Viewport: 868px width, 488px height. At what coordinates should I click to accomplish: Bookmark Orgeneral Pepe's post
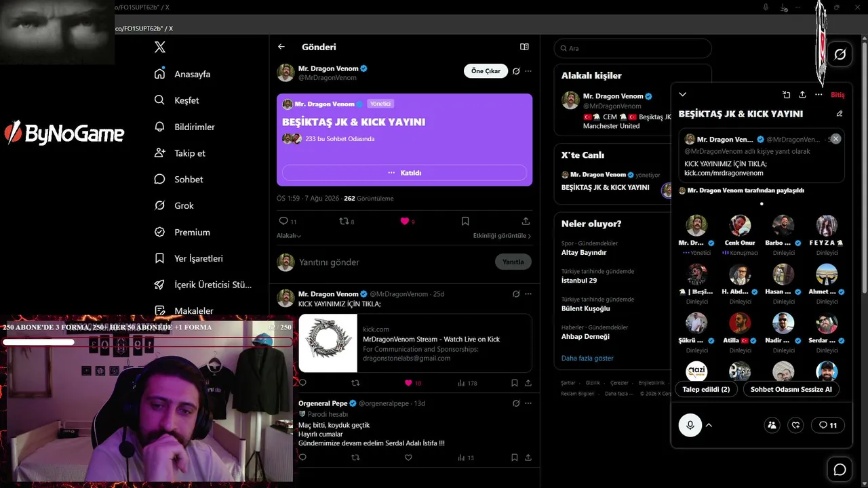pyautogui.click(x=514, y=457)
